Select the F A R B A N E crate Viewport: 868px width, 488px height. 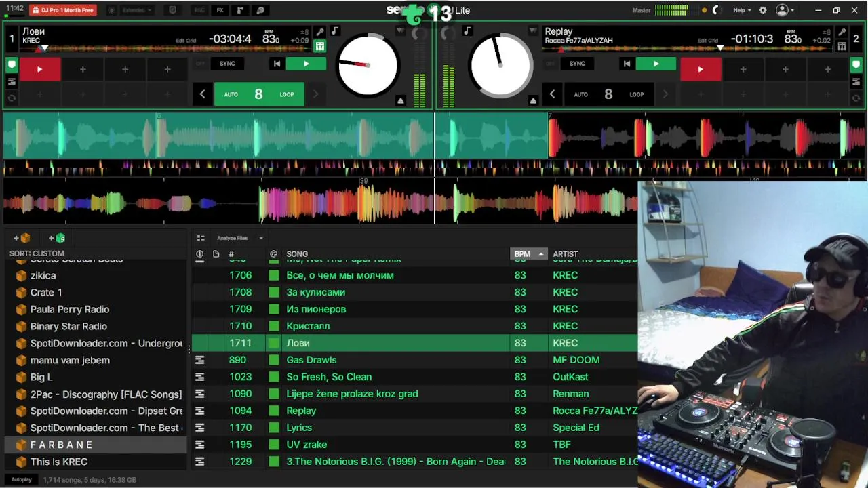[95, 445]
